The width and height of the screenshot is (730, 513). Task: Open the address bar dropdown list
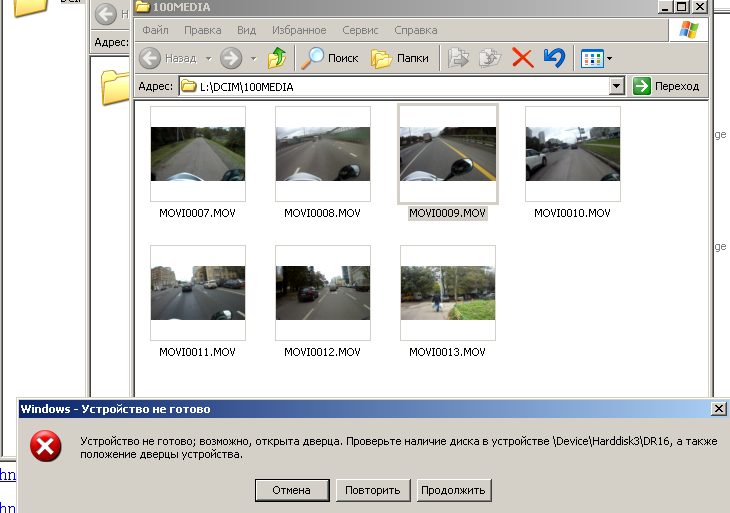click(x=617, y=87)
